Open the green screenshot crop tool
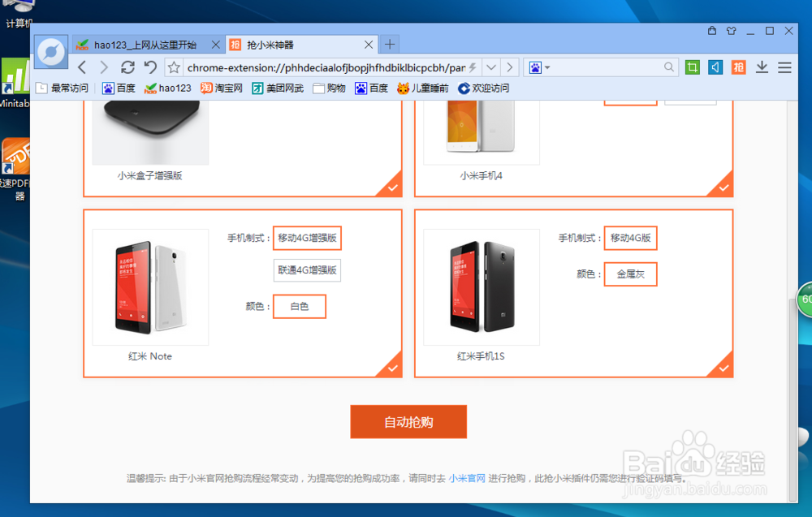 [x=693, y=67]
